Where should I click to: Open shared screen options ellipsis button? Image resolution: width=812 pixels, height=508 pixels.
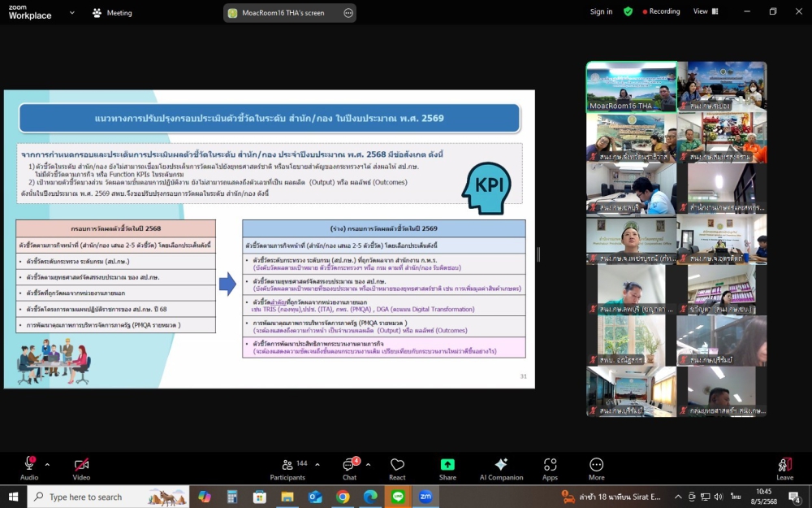[x=348, y=13]
